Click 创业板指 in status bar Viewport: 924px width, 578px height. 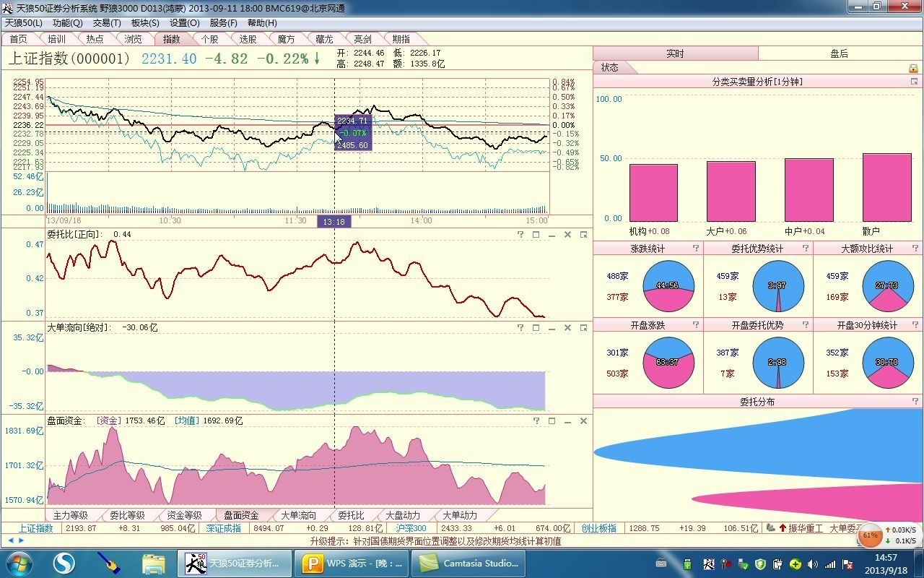pyautogui.click(x=599, y=528)
